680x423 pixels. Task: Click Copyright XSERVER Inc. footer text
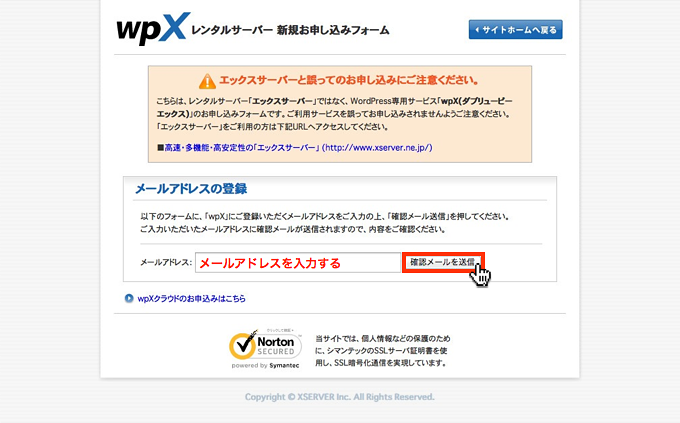(340, 397)
